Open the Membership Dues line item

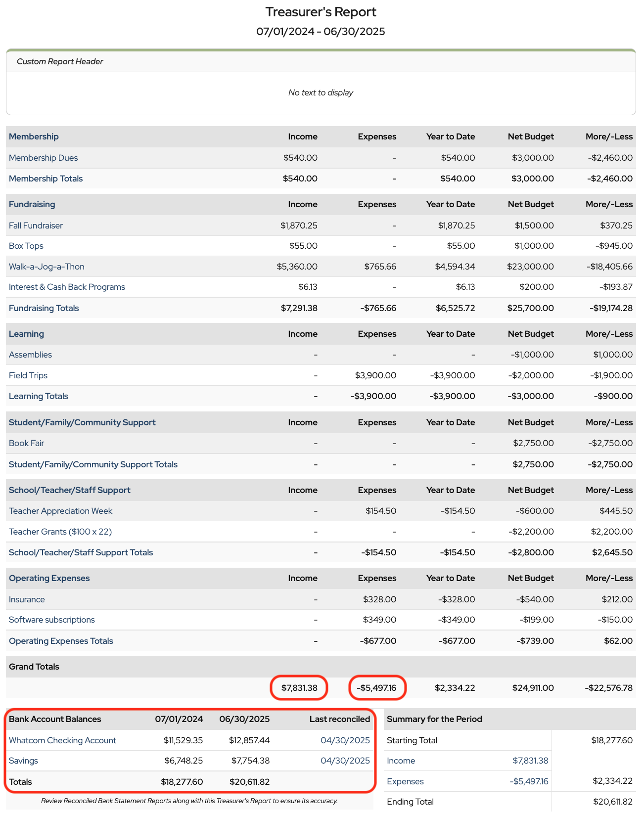click(x=43, y=158)
